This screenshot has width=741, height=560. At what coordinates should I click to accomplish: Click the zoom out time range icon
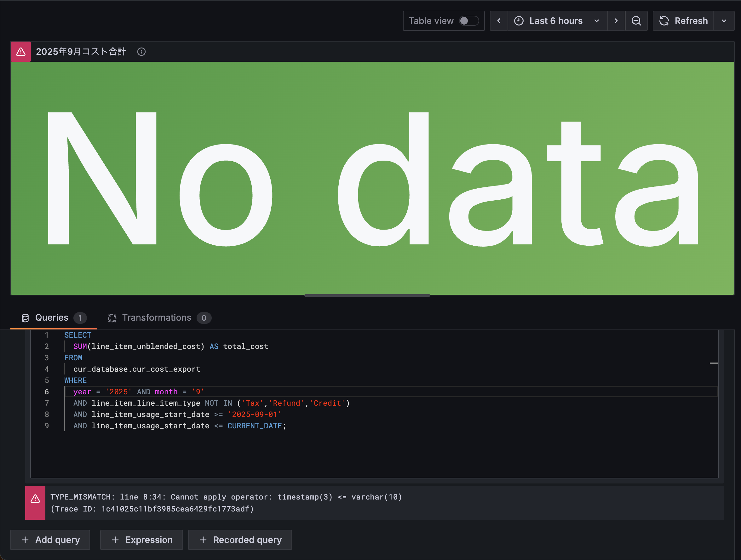636,21
